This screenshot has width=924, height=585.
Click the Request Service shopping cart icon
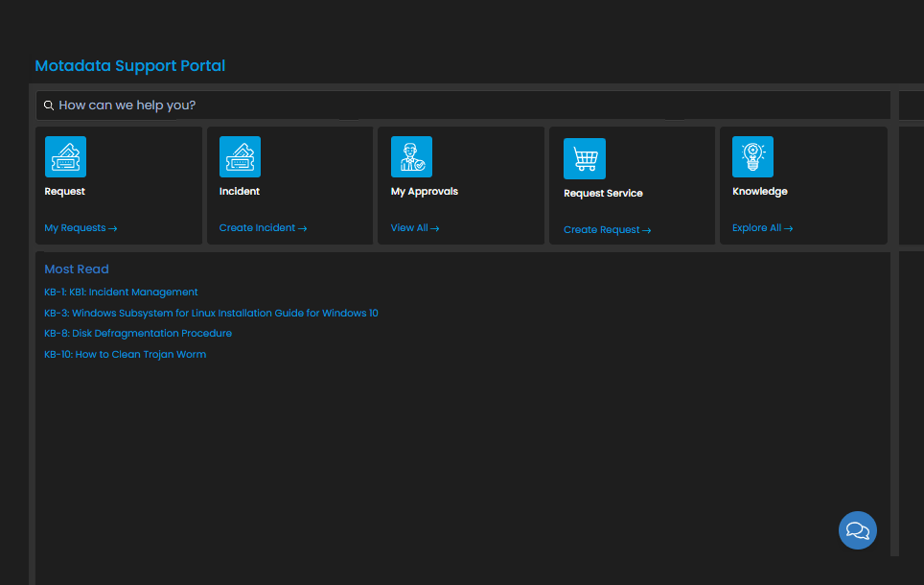tap(585, 158)
